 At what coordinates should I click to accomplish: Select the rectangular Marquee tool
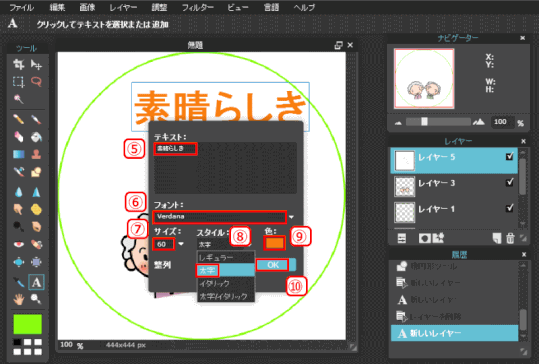pos(19,82)
